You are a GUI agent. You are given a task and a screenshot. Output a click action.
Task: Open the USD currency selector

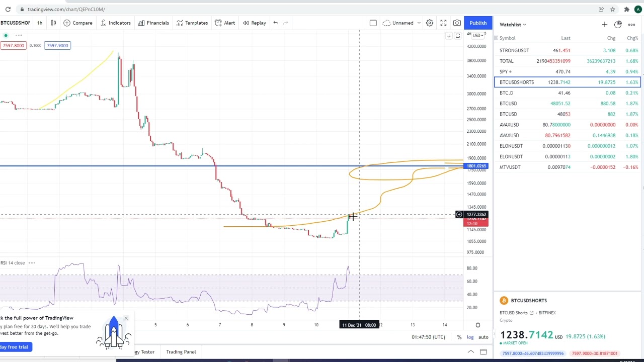pyautogui.click(x=478, y=35)
